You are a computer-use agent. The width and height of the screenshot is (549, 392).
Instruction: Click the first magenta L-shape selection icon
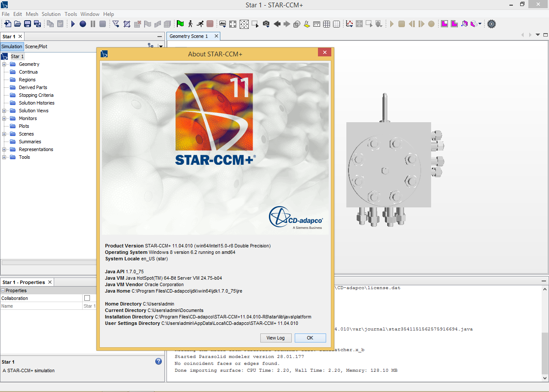[444, 24]
